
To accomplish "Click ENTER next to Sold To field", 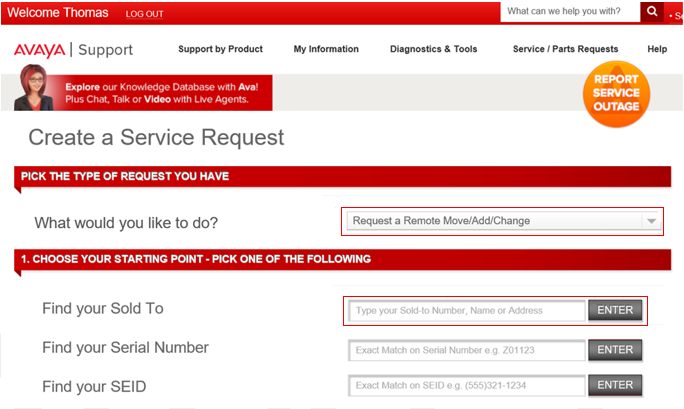I will click(x=615, y=310).
